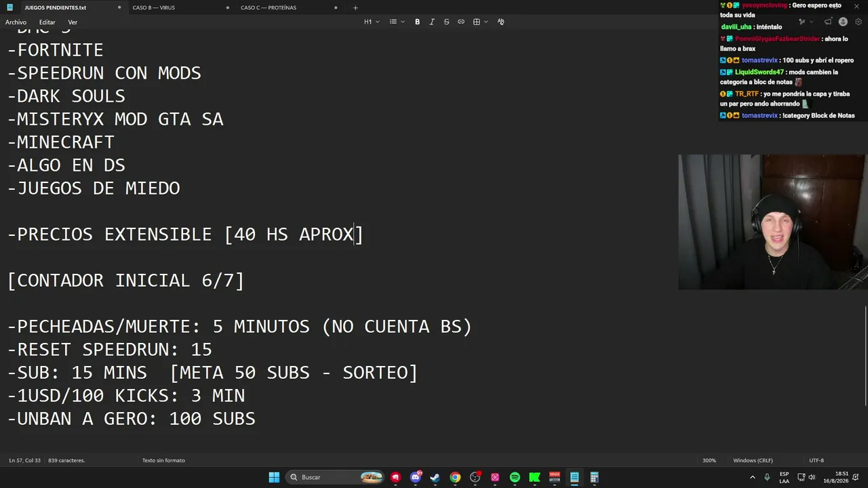Apply bold formatting in Notepad toolbar
Screen dimensions: 868x488
click(417, 22)
